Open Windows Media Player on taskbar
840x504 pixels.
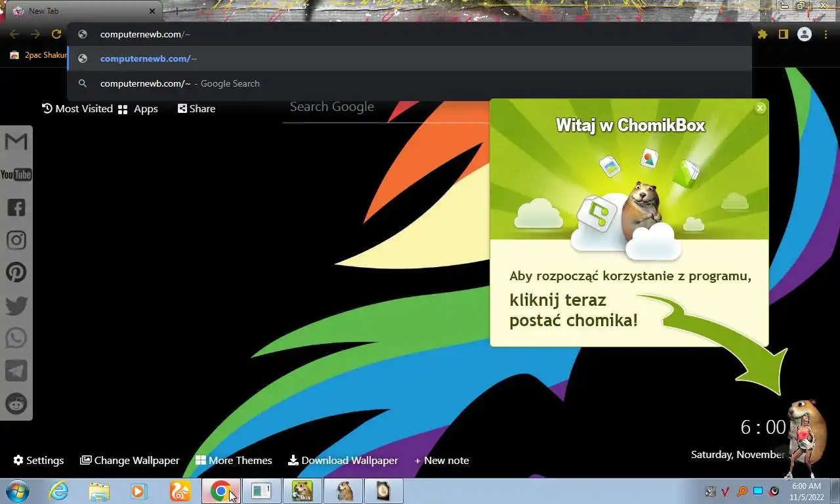[138, 491]
